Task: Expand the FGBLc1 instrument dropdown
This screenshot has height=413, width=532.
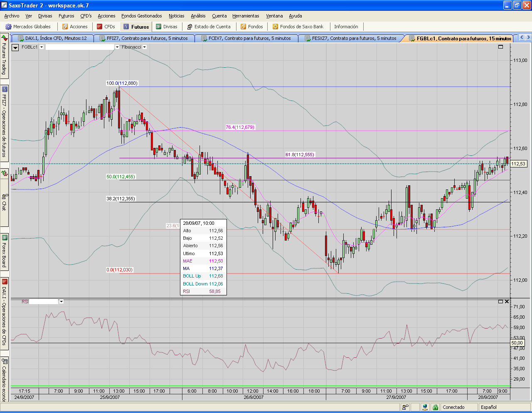Action: point(42,47)
